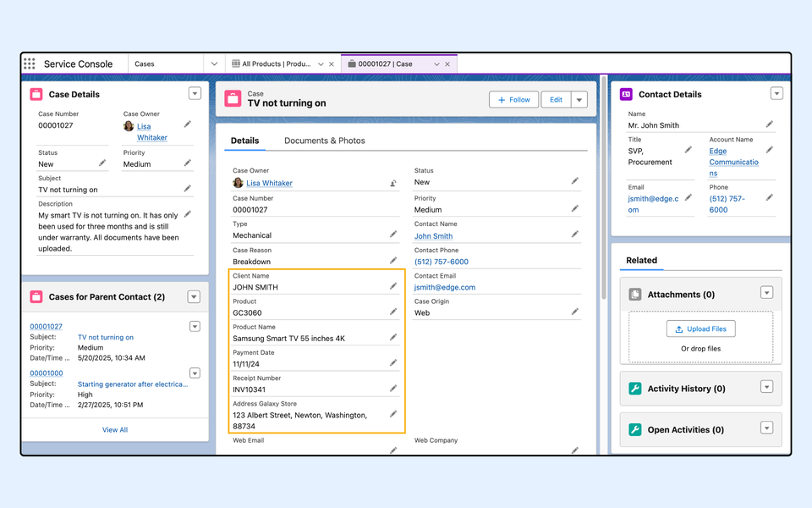Image resolution: width=812 pixels, height=508 pixels.
Task: Open the Cases navigation dropdown chevron
Action: pos(214,63)
